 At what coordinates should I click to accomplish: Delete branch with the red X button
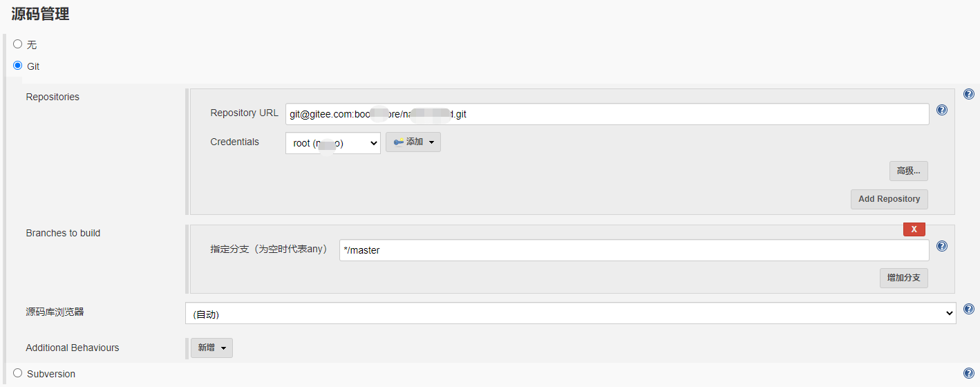point(914,229)
